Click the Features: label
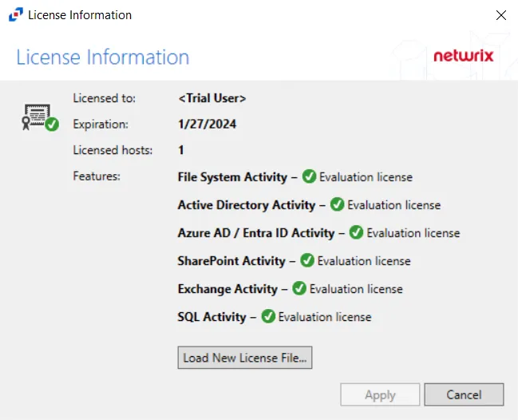Screen dimensions: 518x420 coord(97,176)
